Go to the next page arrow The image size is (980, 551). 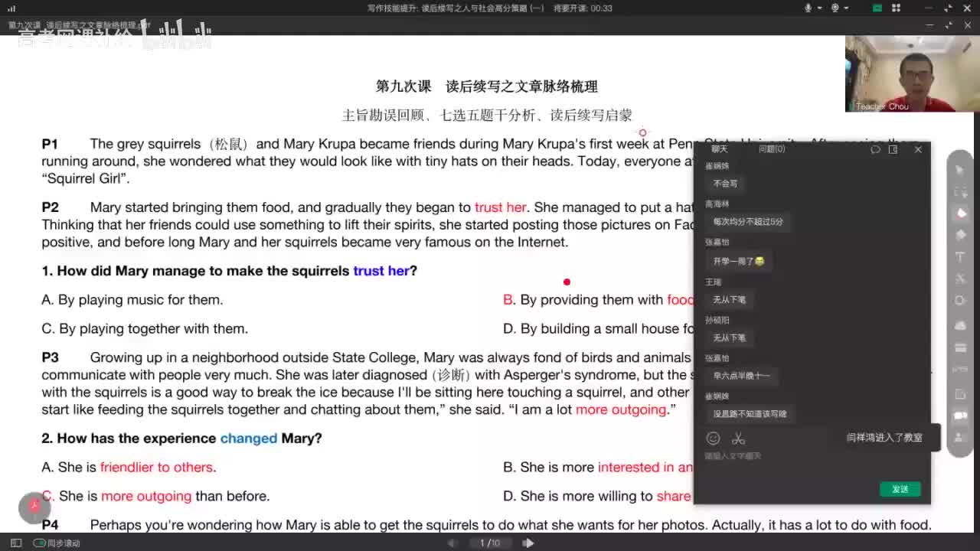coord(528,543)
